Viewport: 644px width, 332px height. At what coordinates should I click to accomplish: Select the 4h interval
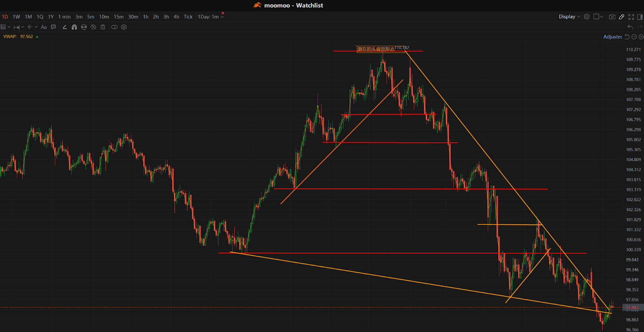pos(176,17)
